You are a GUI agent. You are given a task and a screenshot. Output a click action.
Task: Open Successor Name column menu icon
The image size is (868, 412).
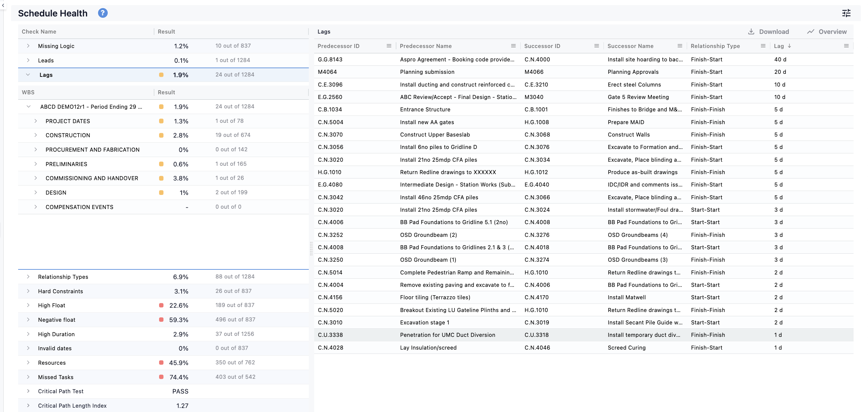click(x=680, y=46)
